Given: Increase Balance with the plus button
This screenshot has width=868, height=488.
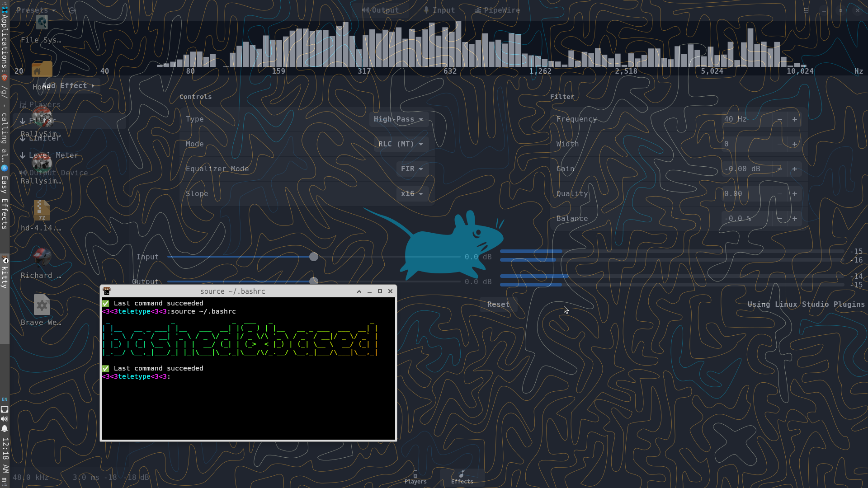Looking at the screenshot, I should coord(794,219).
